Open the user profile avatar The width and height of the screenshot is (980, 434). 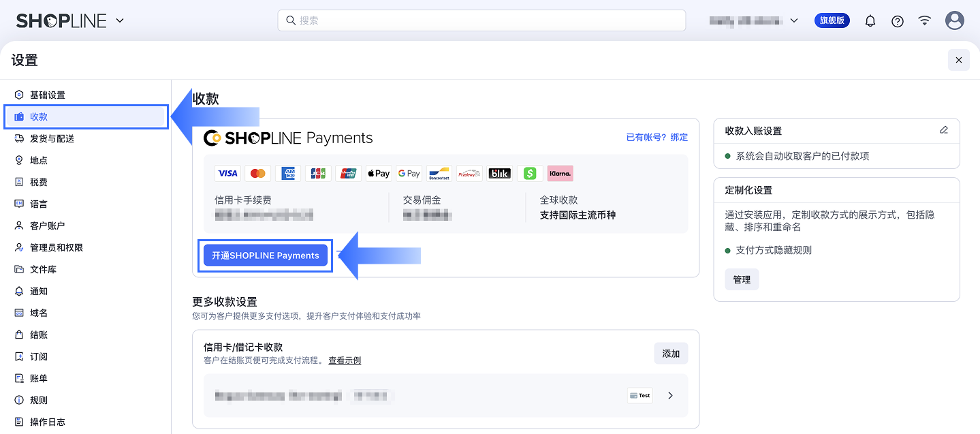[955, 20]
